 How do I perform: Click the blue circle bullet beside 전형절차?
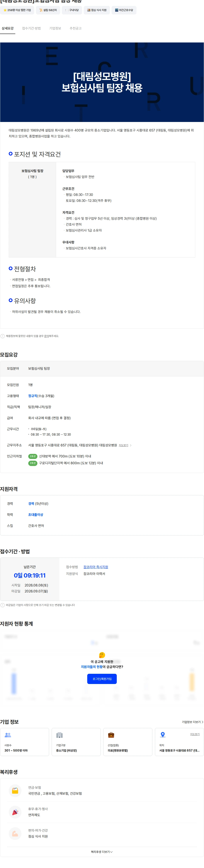pyautogui.click(x=10, y=268)
